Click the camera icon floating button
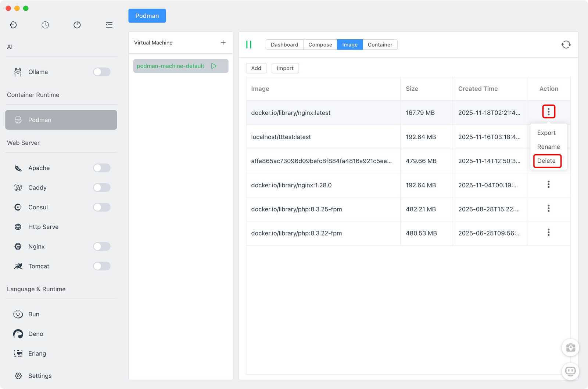The height and width of the screenshot is (389, 588). [x=570, y=347]
